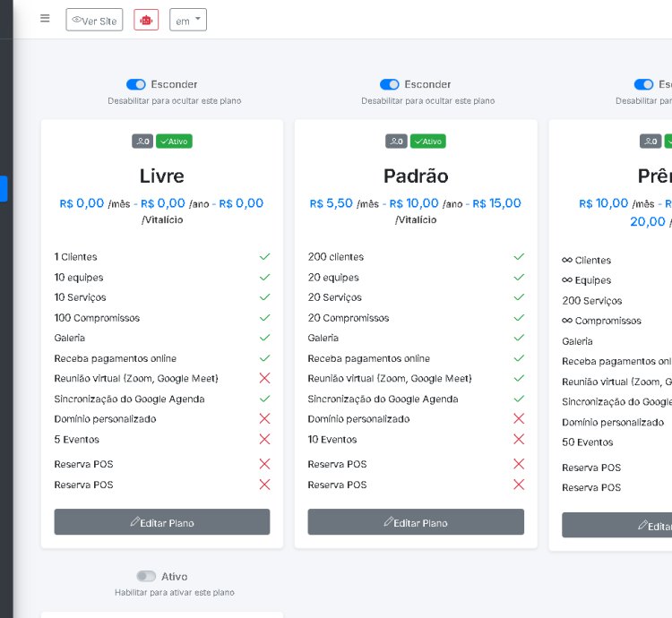The width and height of the screenshot is (672, 618).
Task: Click the green Ativo badge on Livre plan
Action: click(174, 142)
